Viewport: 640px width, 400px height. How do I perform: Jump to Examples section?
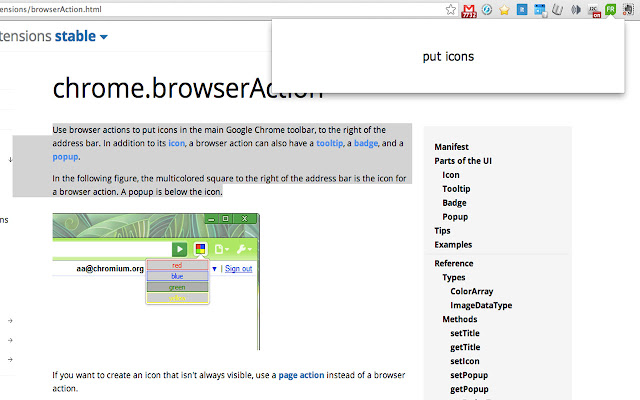(x=453, y=244)
